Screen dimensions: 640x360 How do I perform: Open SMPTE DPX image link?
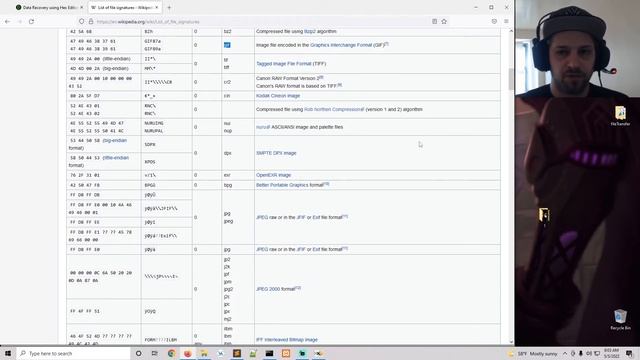(276, 153)
